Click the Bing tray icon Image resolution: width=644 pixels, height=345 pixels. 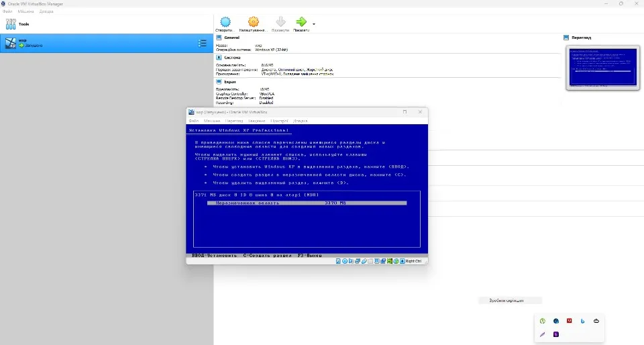coord(583,321)
